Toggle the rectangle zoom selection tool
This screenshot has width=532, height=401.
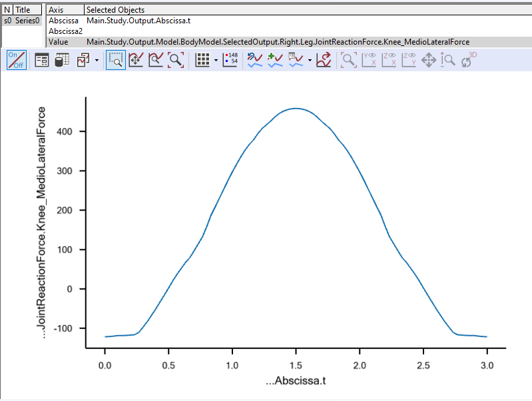pyautogui.click(x=116, y=60)
